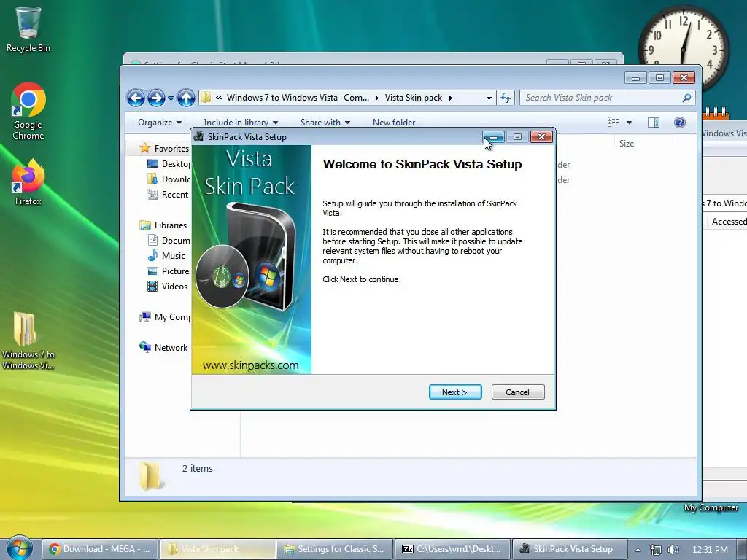Open the Videos library
The image size is (747, 560).
coord(167,286)
